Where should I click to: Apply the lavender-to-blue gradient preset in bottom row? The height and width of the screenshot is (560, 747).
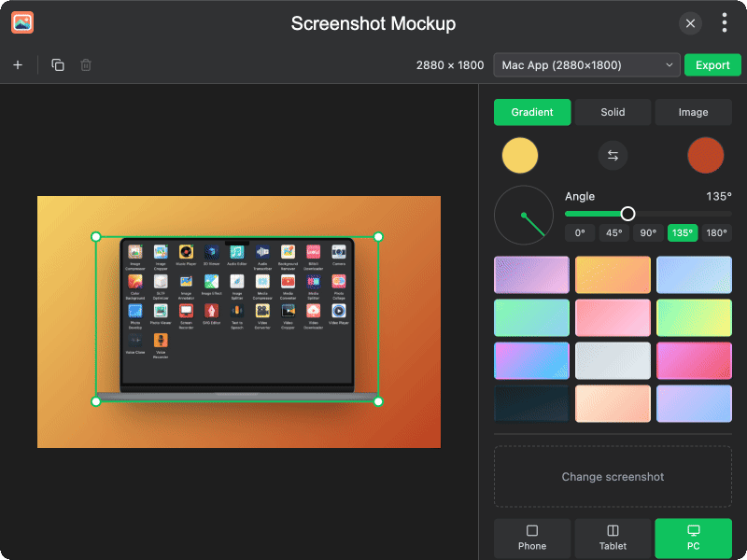(x=694, y=404)
